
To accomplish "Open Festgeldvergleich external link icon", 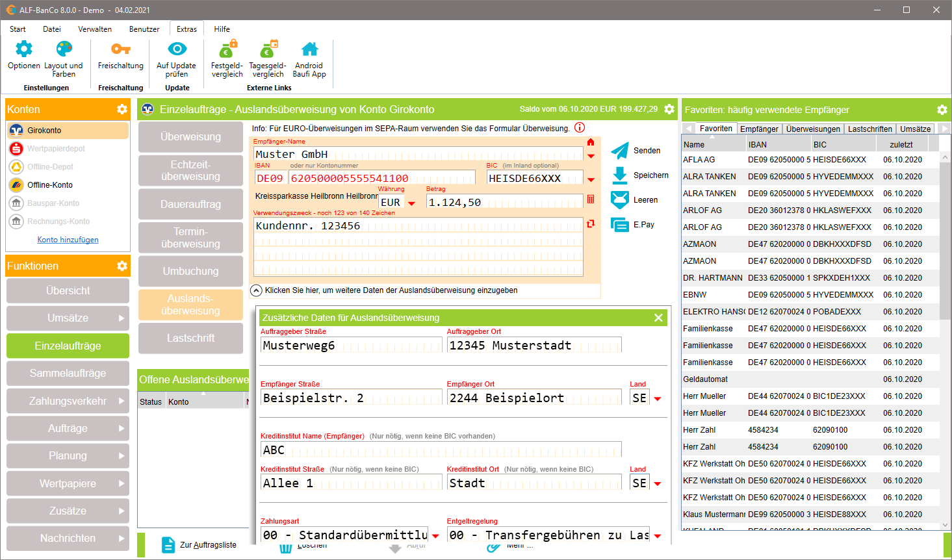I will tap(227, 49).
